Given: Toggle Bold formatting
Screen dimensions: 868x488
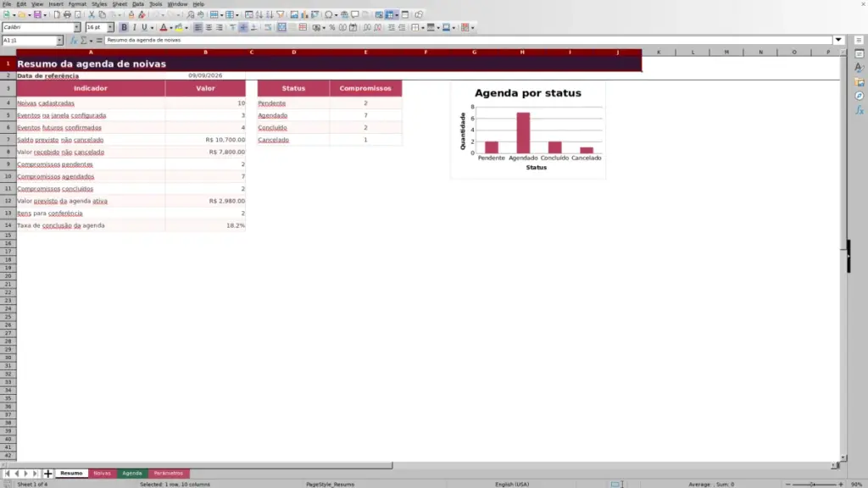Looking at the screenshot, I should 124,28.
